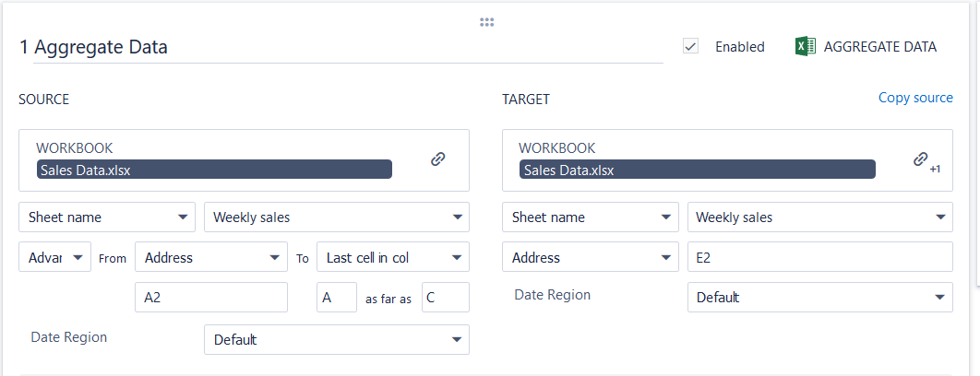Toggle the Enabled checkbox

tap(690, 47)
